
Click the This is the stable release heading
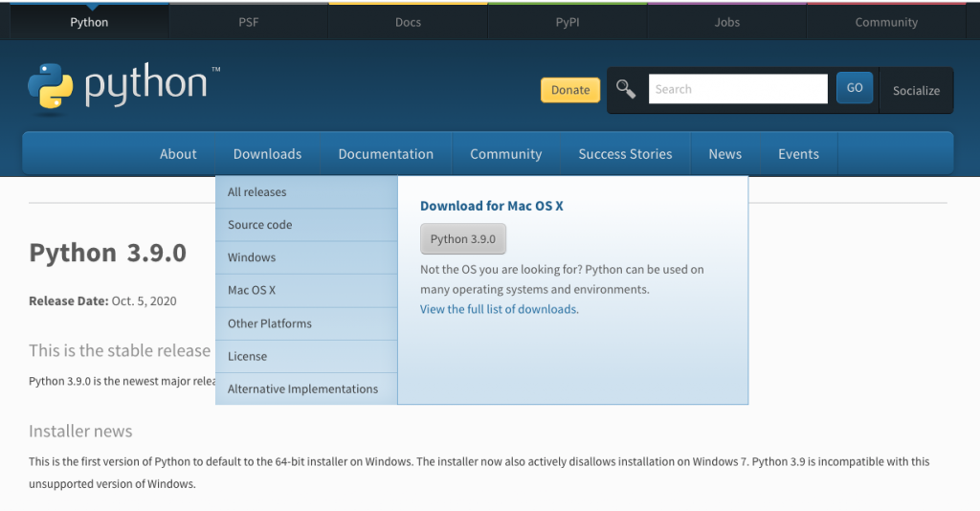point(120,350)
